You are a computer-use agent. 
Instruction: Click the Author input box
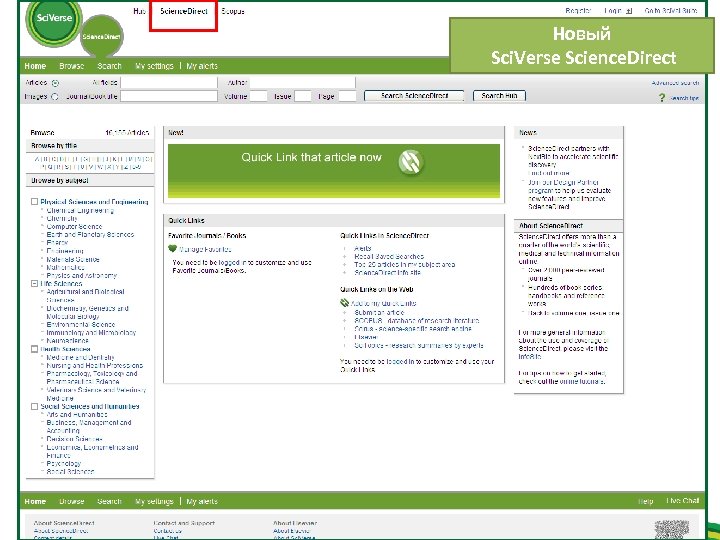click(303, 83)
